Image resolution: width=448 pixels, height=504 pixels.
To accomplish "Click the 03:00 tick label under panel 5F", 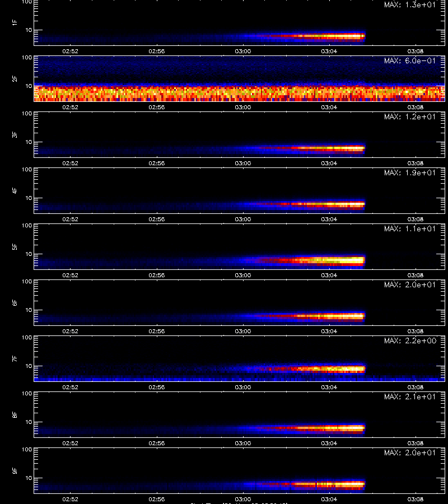I will pyautogui.click(x=243, y=275).
